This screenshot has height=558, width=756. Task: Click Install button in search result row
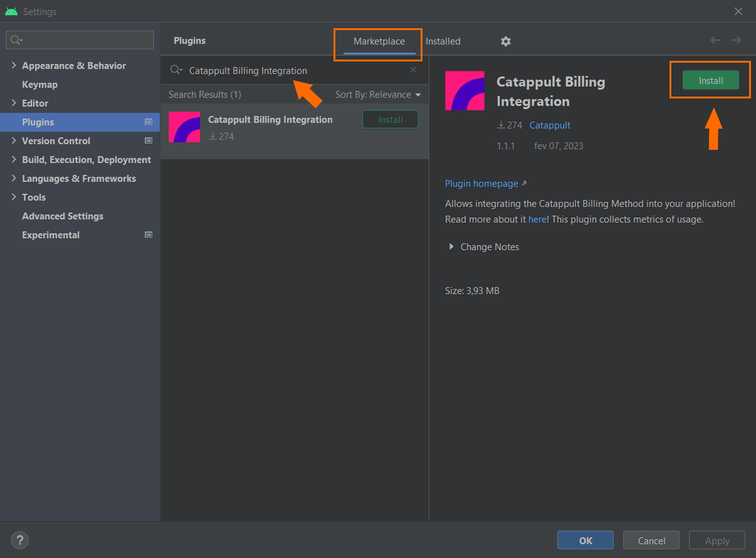391,119
